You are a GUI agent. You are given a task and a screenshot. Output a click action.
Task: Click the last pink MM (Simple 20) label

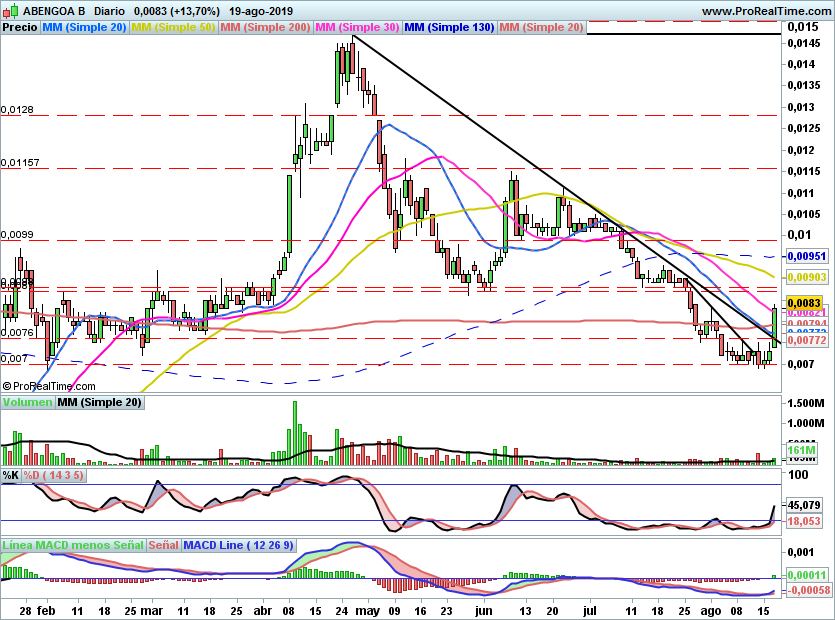[542, 27]
